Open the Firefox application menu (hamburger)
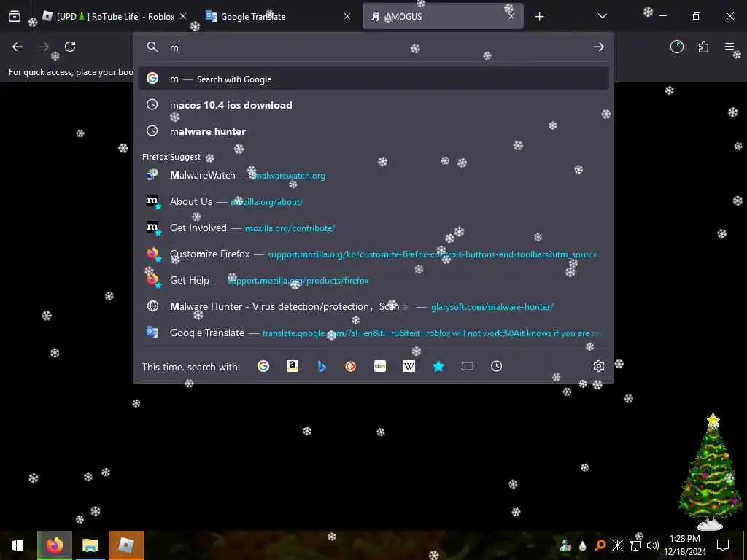This screenshot has height=560, width=747. click(x=729, y=47)
